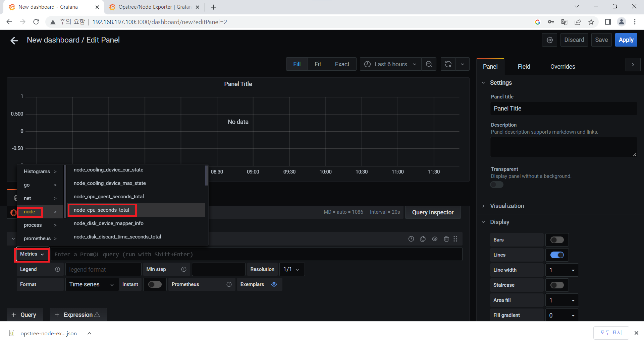
Task: Open the node metrics category
Action: [40, 212]
